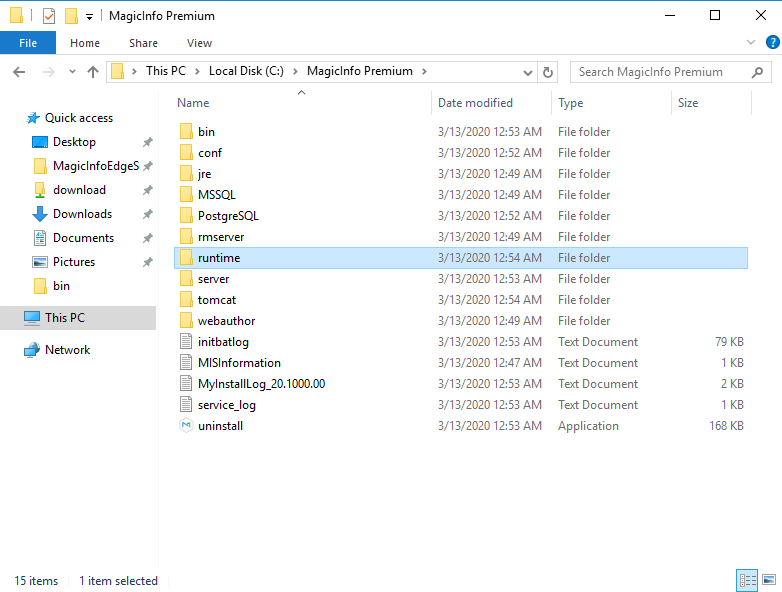
Task: Click 79 KB size of initbatlog
Action: coord(729,342)
